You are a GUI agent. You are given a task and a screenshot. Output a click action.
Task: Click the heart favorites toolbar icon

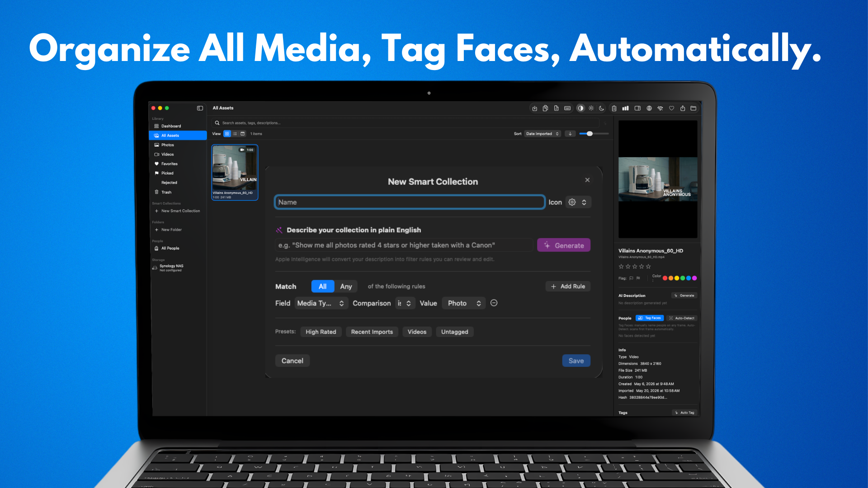click(671, 108)
